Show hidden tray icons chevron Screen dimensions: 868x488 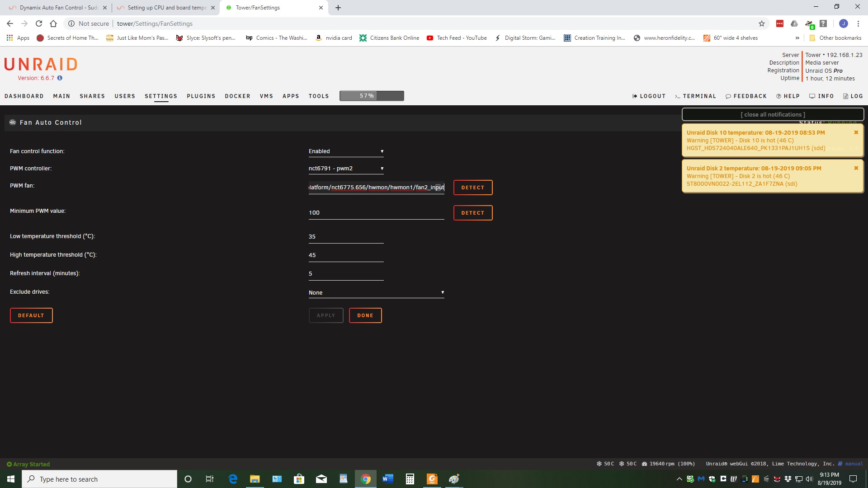coord(679,479)
